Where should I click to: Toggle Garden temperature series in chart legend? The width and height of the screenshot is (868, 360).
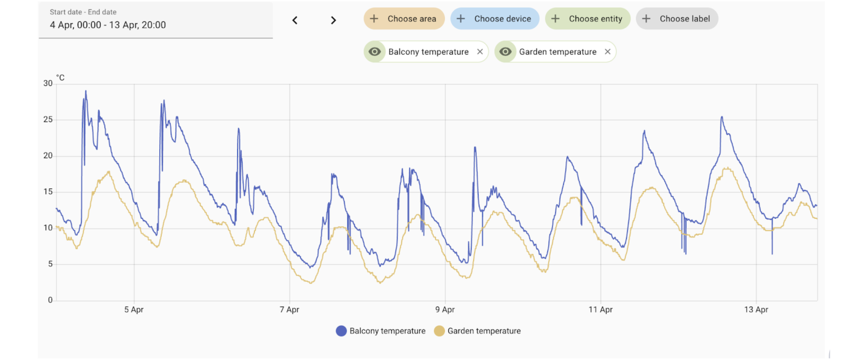tap(484, 331)
